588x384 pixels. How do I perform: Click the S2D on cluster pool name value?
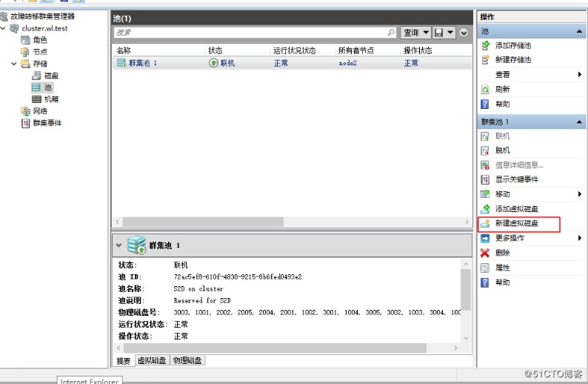point(198,288)
